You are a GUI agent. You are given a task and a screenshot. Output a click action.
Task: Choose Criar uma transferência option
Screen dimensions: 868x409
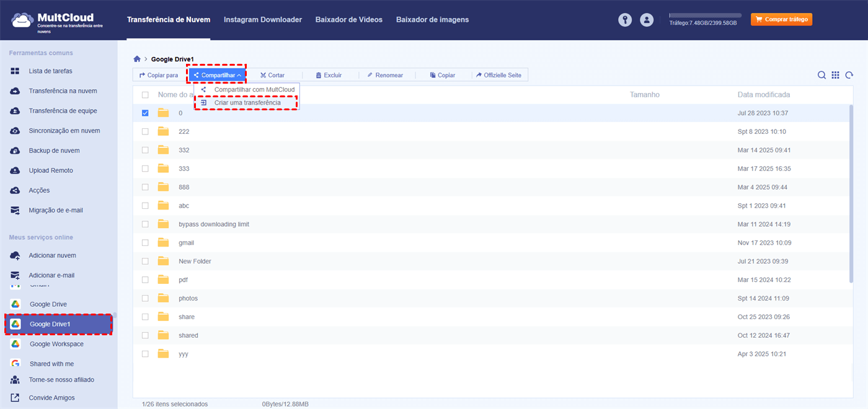click(247, 102)
